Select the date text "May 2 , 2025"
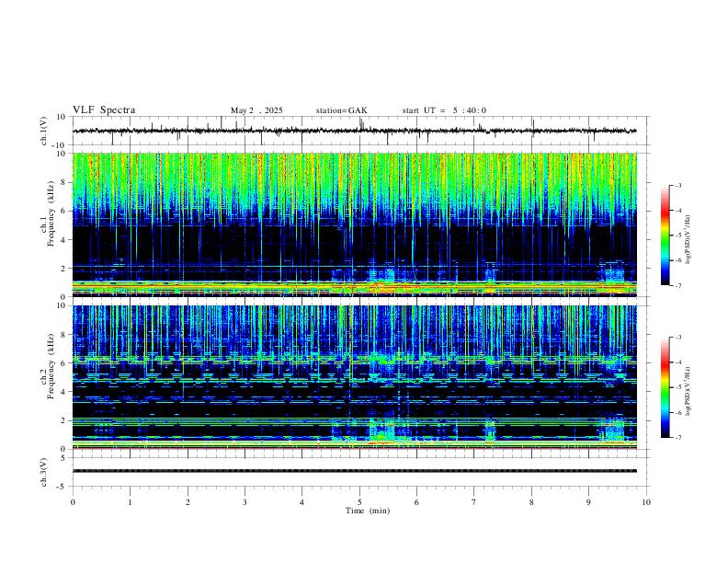This screenshot has height=563, width=728. [x=256, y=110]
